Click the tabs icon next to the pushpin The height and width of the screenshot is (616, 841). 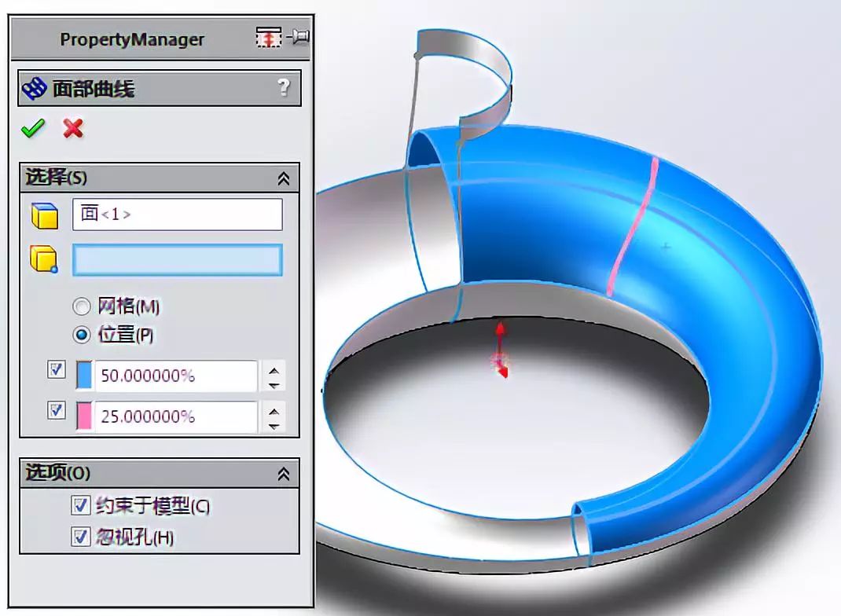pyautogui.click(x=269, y=37)
